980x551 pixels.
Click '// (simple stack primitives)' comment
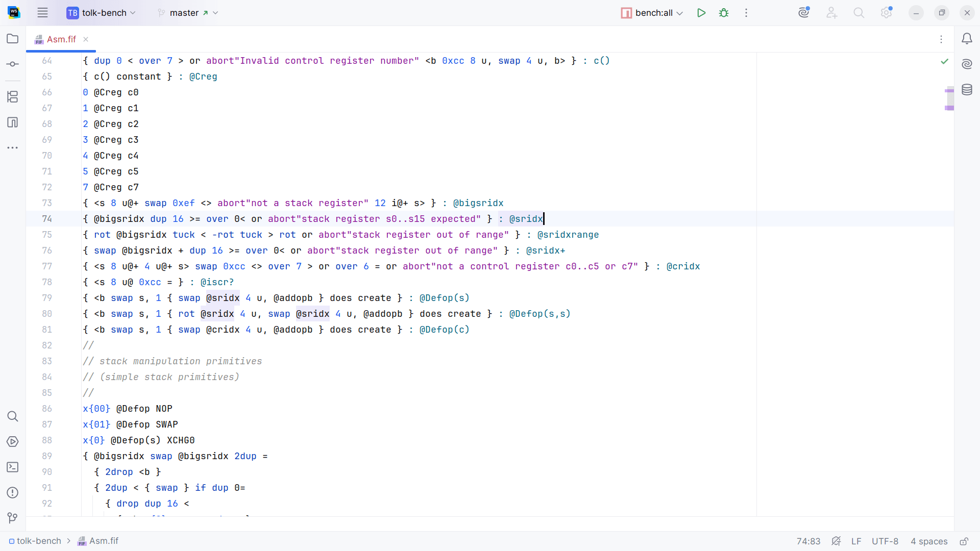click(x=161, y=377)
